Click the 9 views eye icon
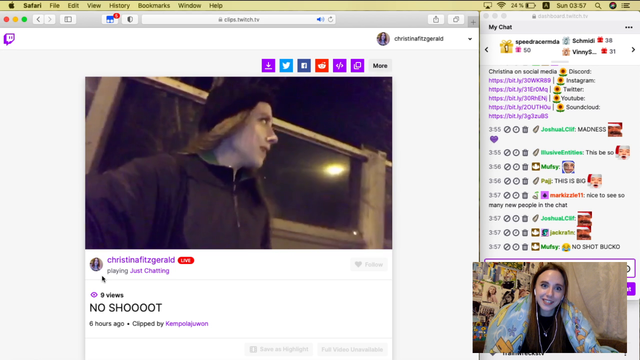The image size is (640, 360). coord(94,295)
